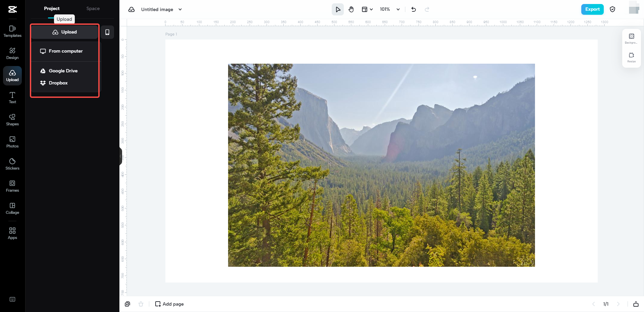The height and width of the screenshot is (312, 644).
Task: Choose From computer upload option
Action: coord(65,51)
